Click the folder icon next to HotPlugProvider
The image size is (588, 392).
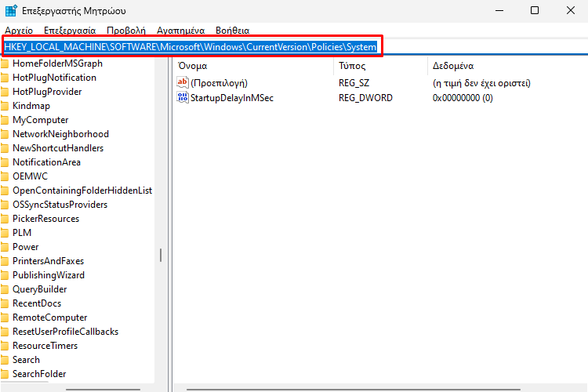pos(5,92)
